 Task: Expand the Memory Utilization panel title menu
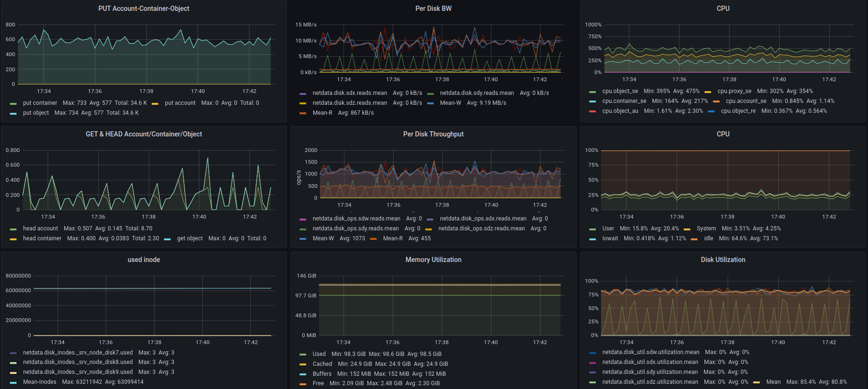point(433,260)
